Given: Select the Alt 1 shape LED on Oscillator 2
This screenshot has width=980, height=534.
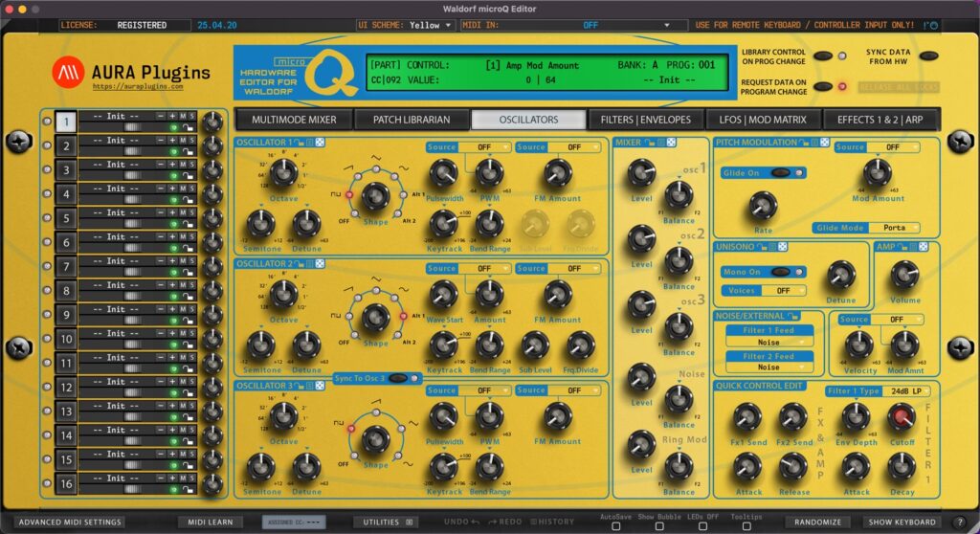Looking at the screenshot, I should [403, 317].
